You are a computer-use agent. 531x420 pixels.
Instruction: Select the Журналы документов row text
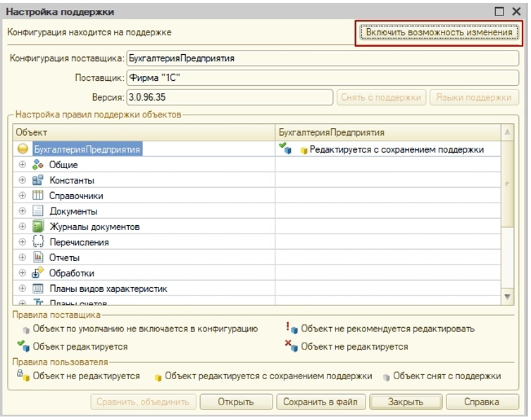point(94,227)
